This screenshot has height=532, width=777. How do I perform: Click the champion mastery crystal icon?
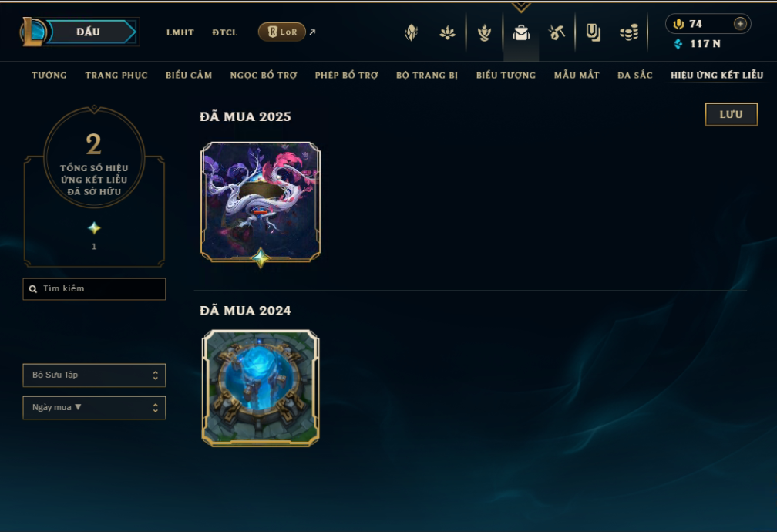[x=412, y=32]
